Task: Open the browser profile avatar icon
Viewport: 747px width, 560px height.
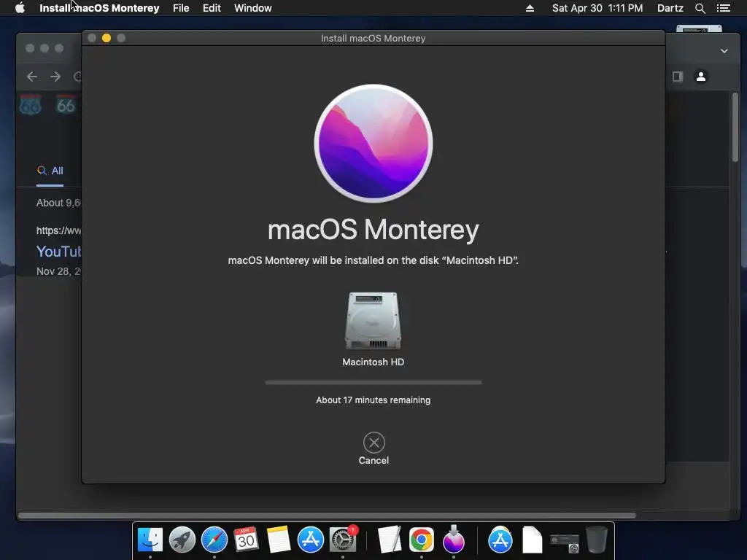Action: pos(701,76)
